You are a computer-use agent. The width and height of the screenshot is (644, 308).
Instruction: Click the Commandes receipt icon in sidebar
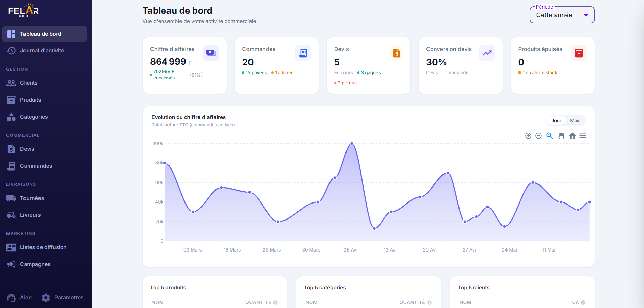coord(11,166)
